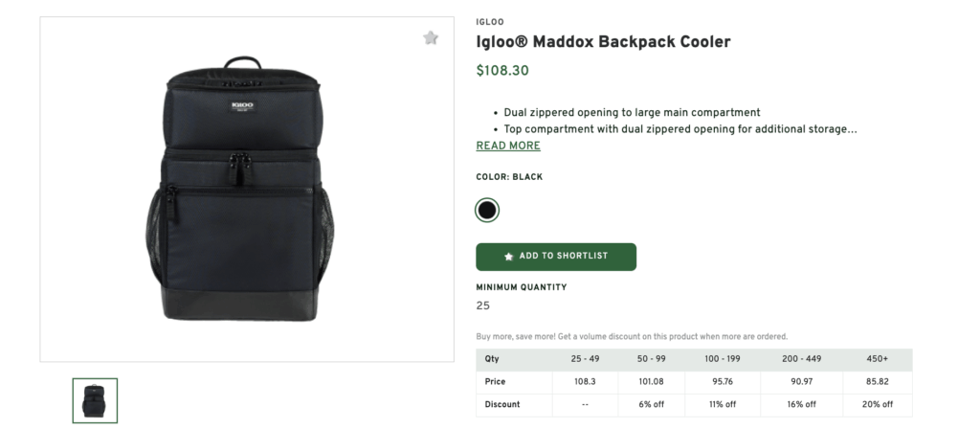This screenshot has height=429, width=980.
Task: Click the Add to Shortlist button
Action: pyautogui.click(x=556, y=257)
